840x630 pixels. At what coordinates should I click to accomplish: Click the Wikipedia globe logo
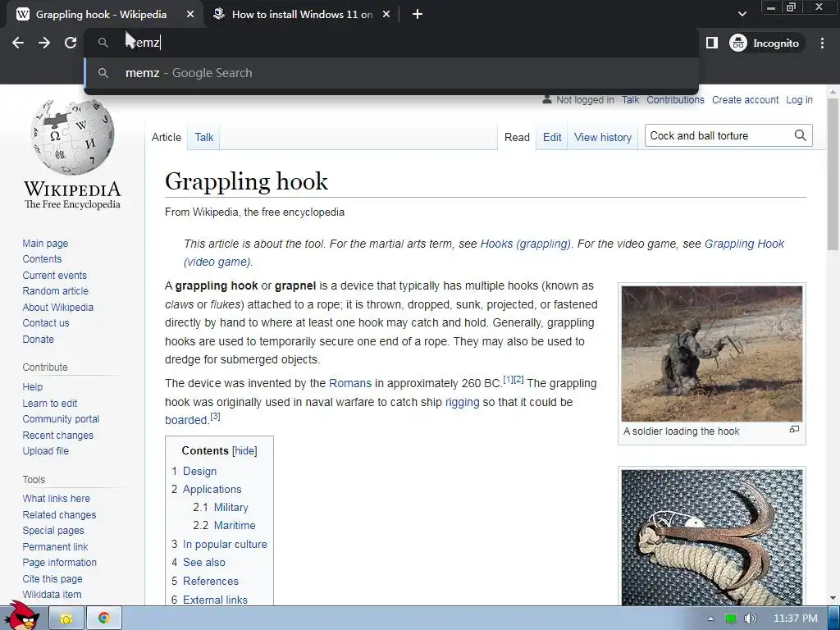click(72, 137)
